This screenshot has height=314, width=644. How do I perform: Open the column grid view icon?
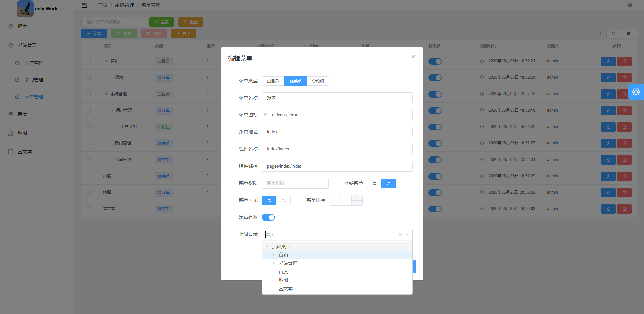coord(628,34)
